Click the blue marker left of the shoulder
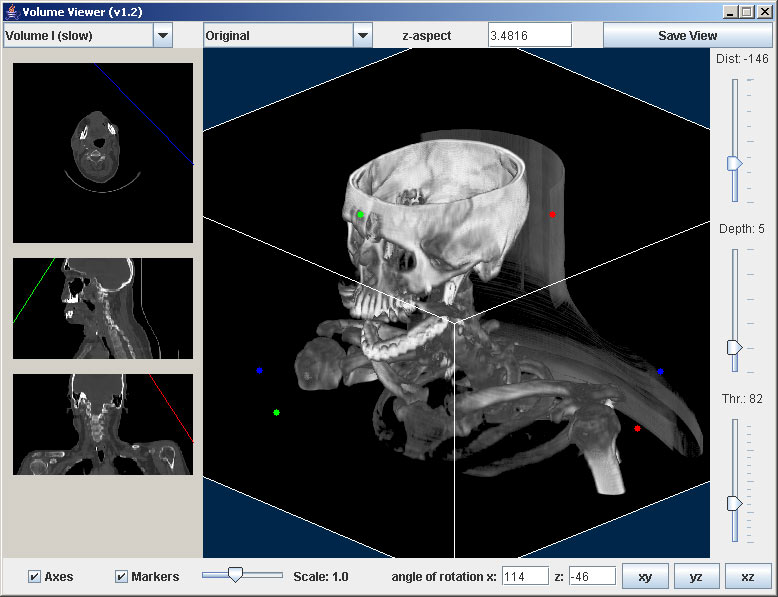The width and height of the screenshot is (778, 597). [x=259, y=370]
